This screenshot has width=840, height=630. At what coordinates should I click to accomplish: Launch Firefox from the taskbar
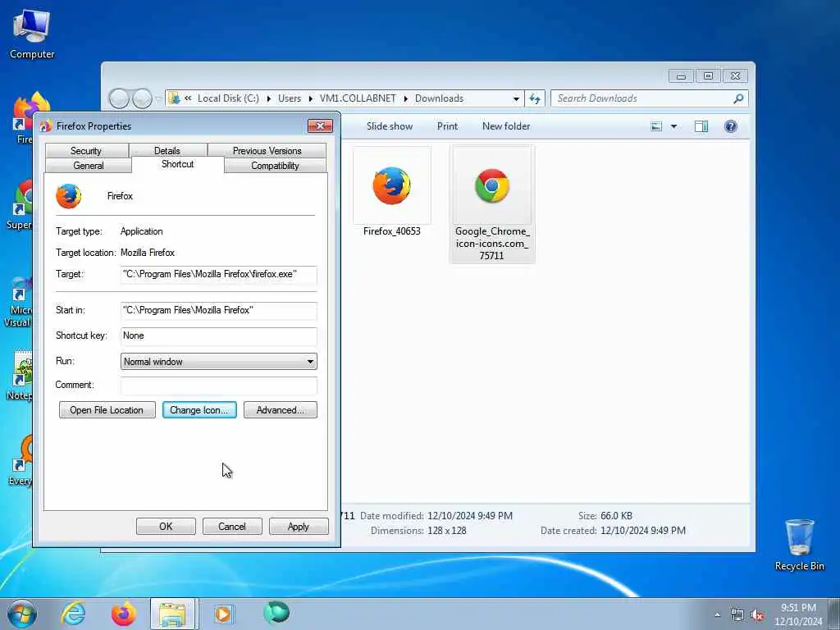tap(124, 614)
